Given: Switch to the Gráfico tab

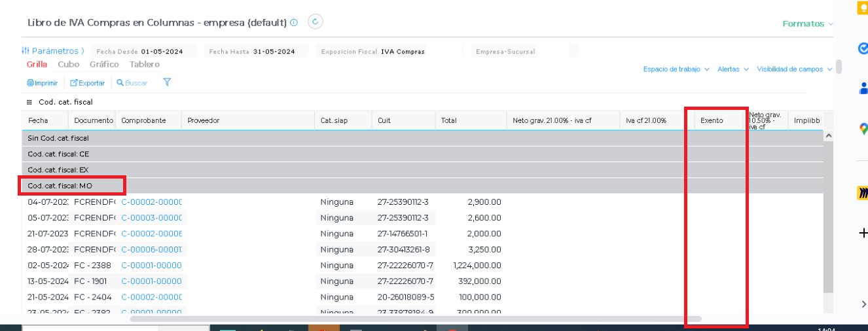Looking at the screenshot, I should (x=104, y=64).
